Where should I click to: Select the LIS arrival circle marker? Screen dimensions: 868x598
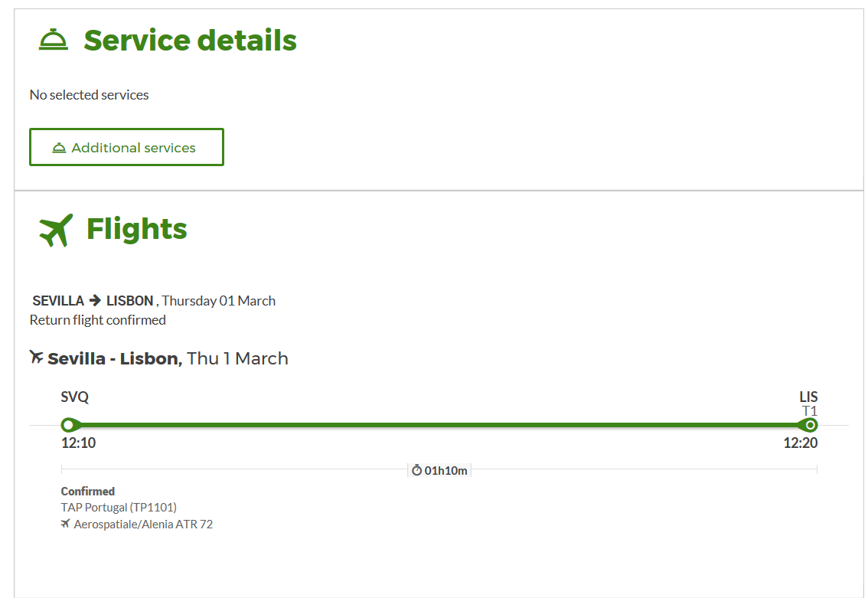(811, 425)
